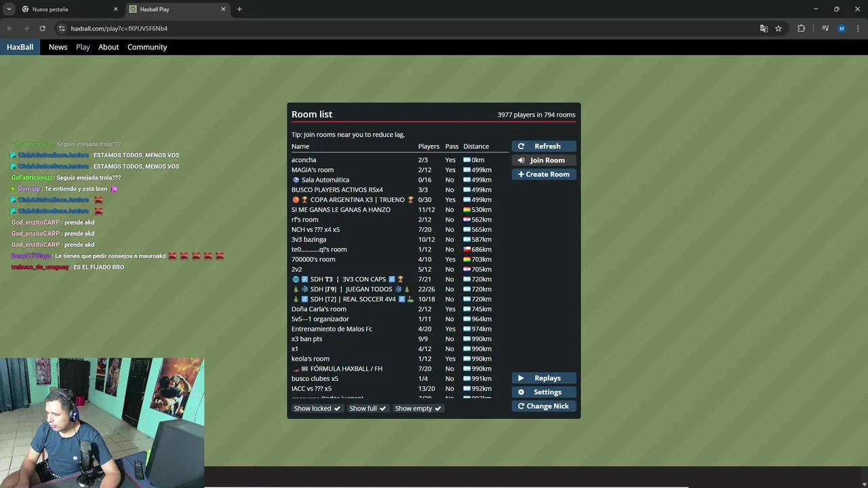Click the streamer webcam overlay
Viewport: 868px width, 488px height.
[102, 423]
